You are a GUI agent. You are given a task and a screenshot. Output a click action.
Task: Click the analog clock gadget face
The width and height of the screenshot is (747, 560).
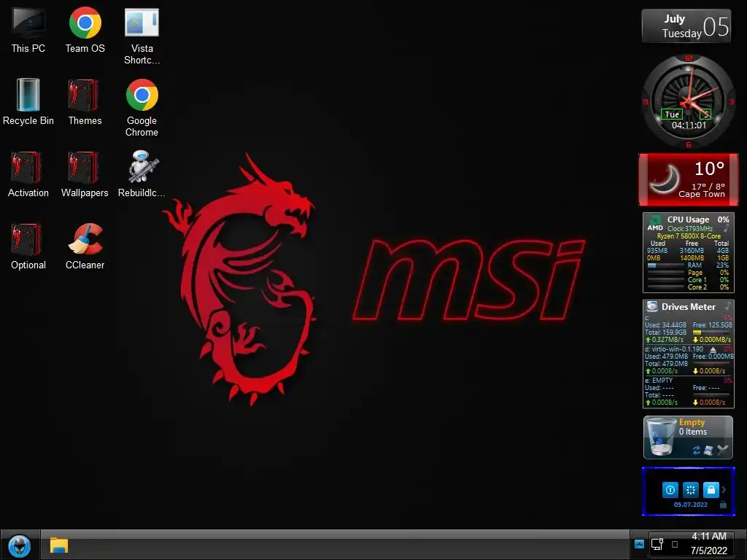pyautogui.click(x=688, y=100)
